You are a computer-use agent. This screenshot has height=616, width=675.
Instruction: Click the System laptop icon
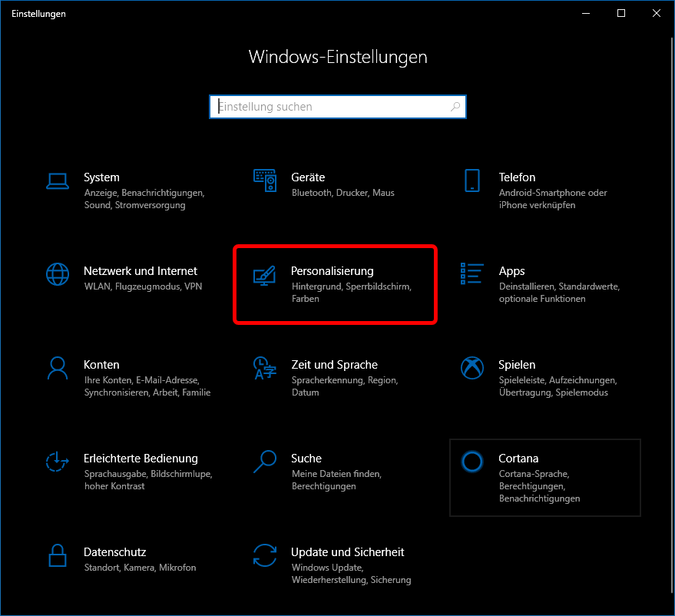coord(58,180)
